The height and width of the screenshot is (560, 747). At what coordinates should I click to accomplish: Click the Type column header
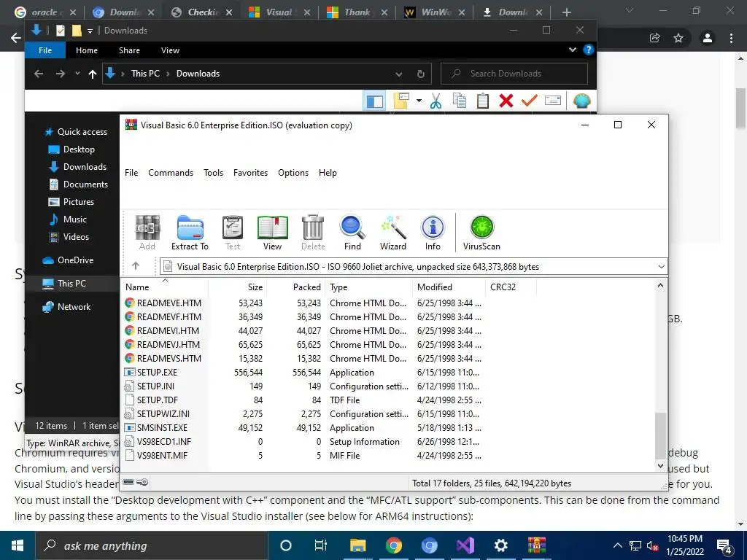(368, 287)
